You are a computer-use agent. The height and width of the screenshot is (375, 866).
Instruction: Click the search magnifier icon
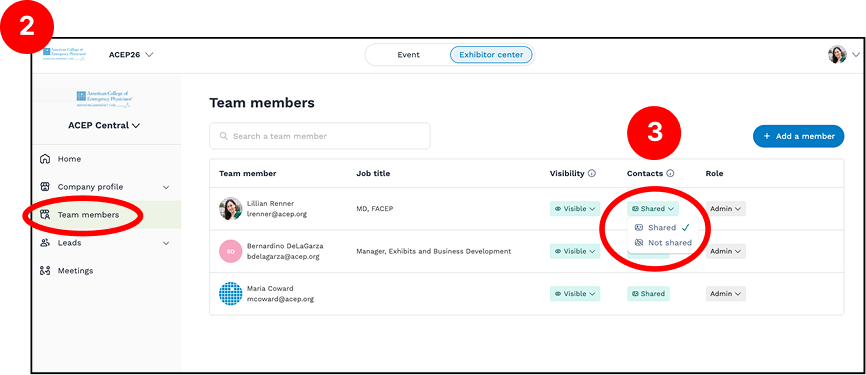point(224,136)
